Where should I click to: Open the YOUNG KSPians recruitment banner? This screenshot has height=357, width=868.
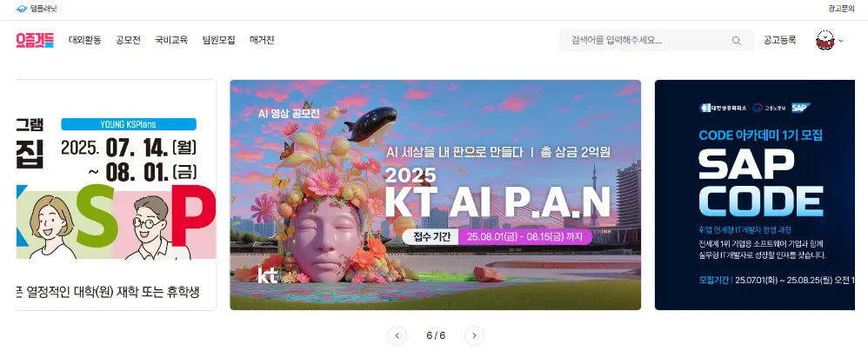(x=117, y=195)
